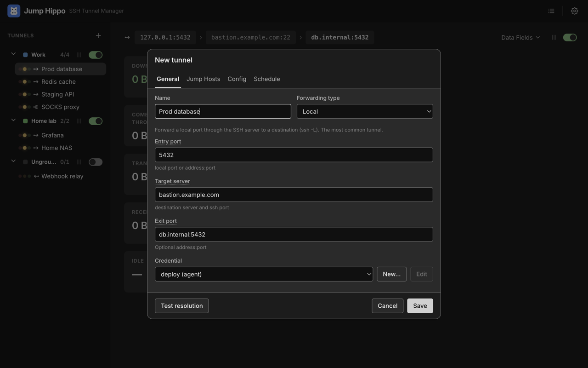The width and height of the screenshot is (588, 368).
Task: Select Webhook relay tunnel
Action: point(61,176)
